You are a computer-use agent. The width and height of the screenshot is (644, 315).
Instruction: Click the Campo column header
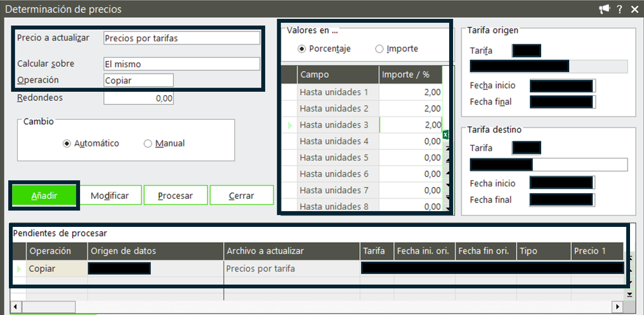338,75
